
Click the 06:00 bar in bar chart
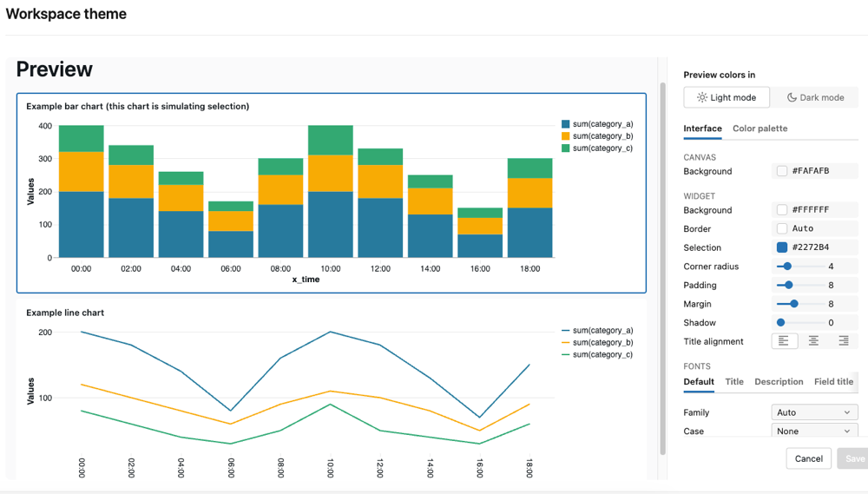point(231,229)
